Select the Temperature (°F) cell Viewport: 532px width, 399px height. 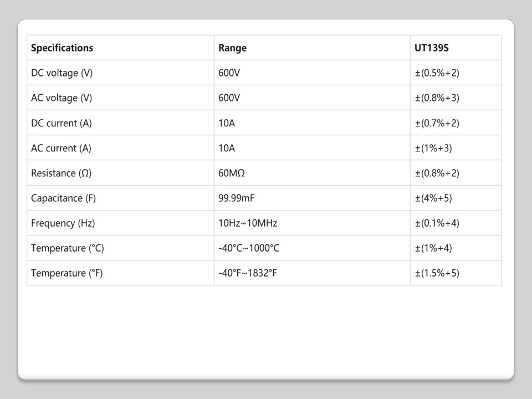pyautogui.click(x=66, y=273)
